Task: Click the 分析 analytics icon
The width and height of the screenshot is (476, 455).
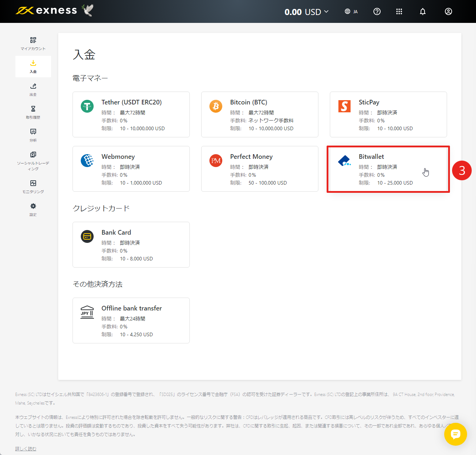Action: point(33,135)
